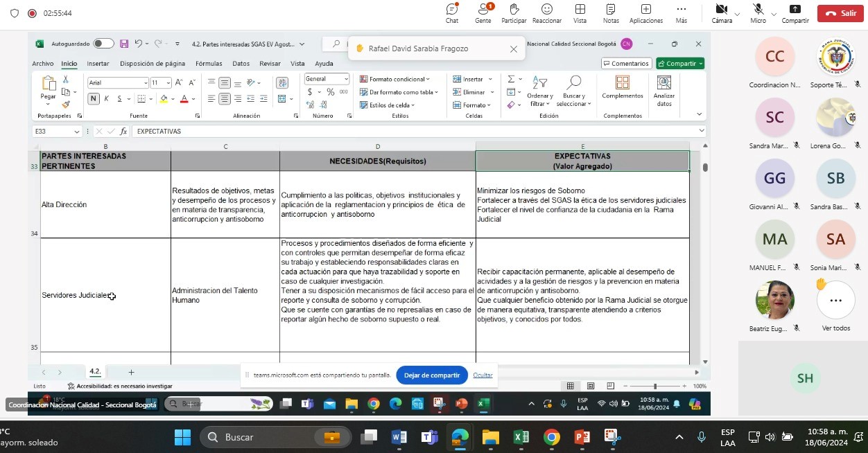Raise hand with the Participar button
The width and height of the screenshot is (868, 453).
coord(514,13)
